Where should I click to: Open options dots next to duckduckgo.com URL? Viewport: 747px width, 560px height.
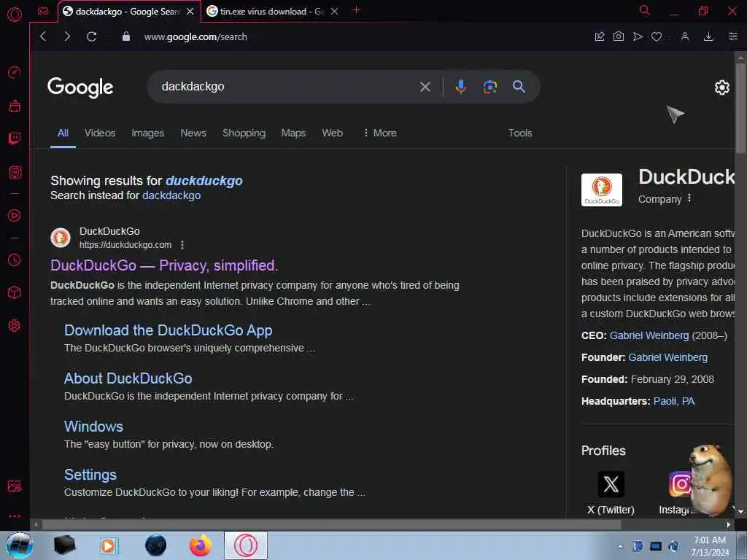[x=182, y=245]
